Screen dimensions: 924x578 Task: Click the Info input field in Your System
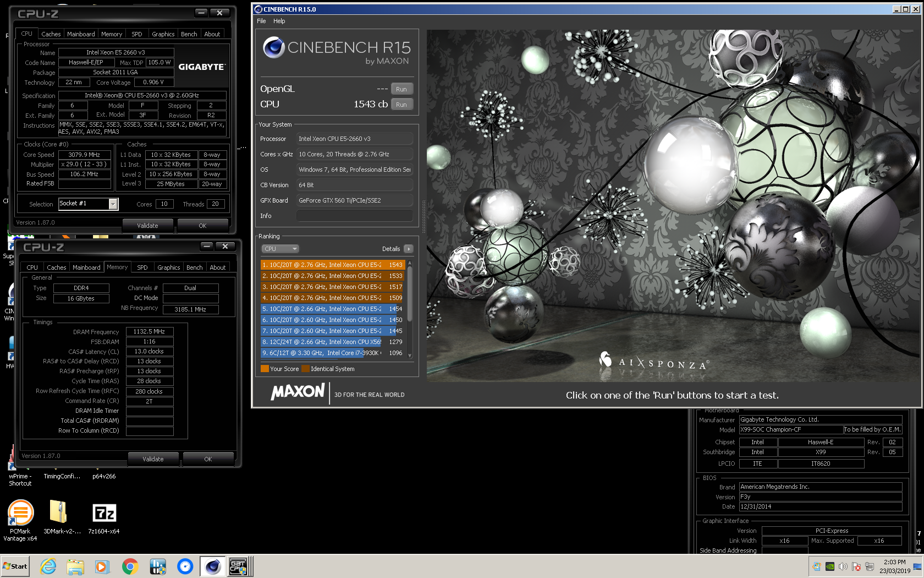pos(355,216)
